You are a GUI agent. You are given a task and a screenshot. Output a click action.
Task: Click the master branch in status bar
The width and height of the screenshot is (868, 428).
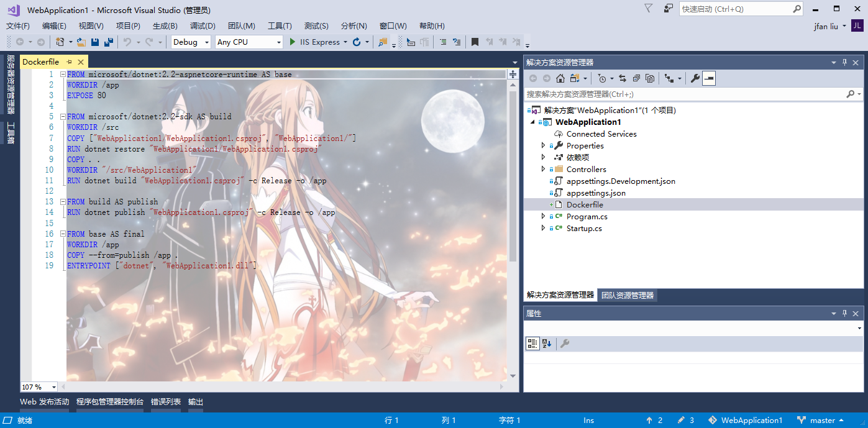coord(821,421)
